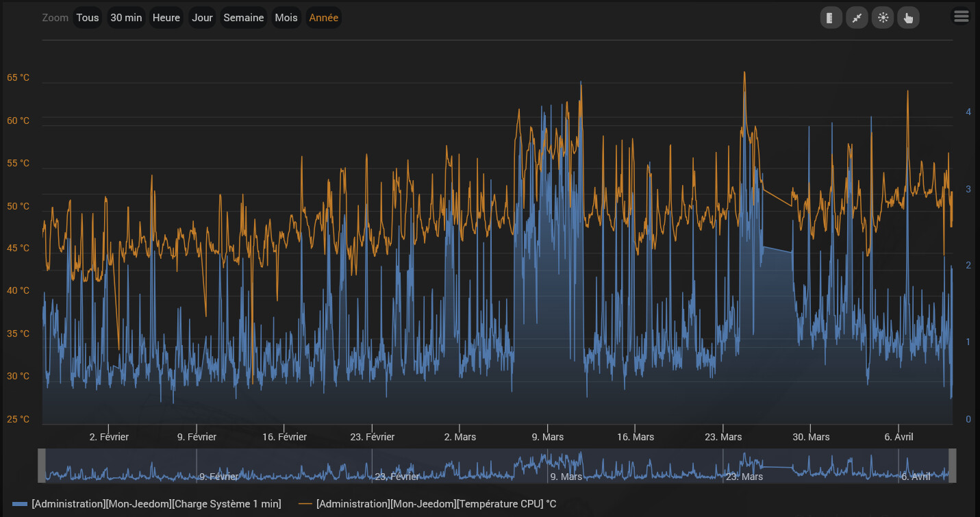Click the radial star tracking icon
980x517 pixels.
pyautogui.click(x=883, y=18)
